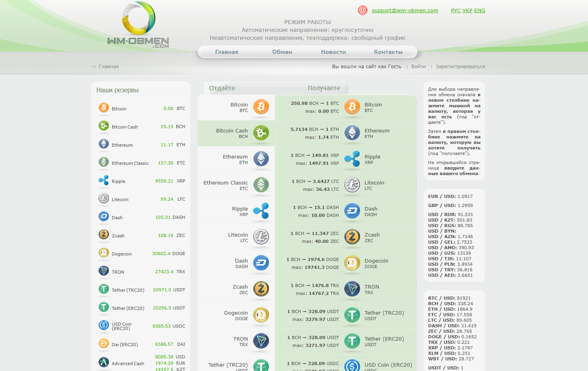
Task: Click rate 1 BCH → 3.6427 LTC
Action: (x=315, y=181)
